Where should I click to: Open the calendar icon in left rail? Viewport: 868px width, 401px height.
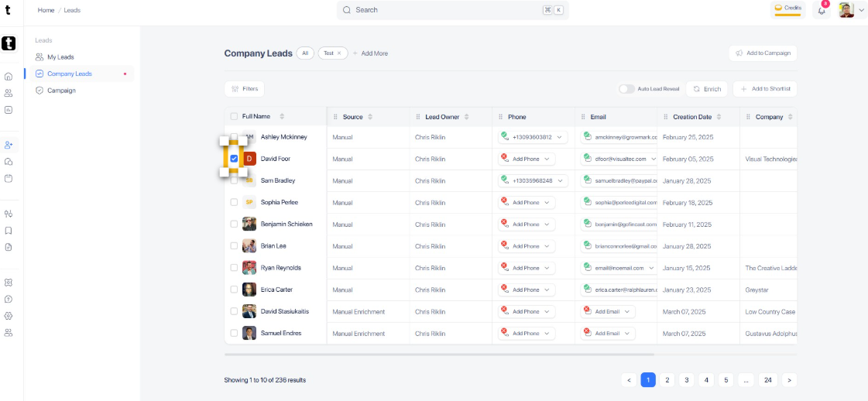[x=9, y=179]
